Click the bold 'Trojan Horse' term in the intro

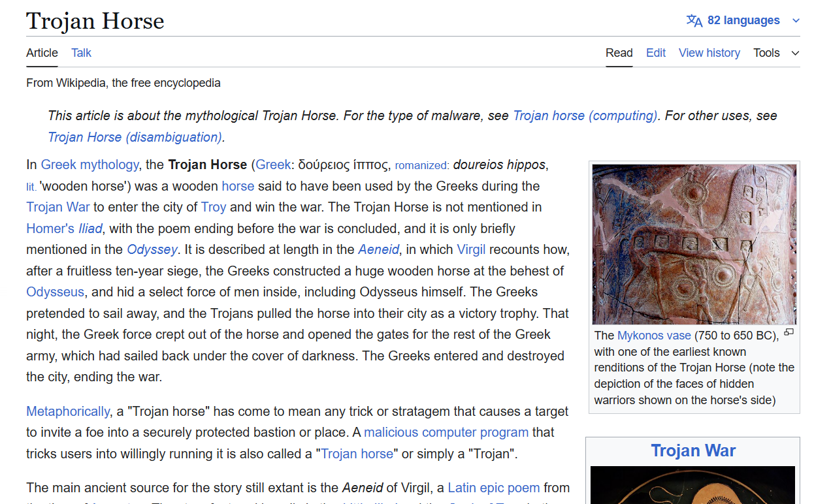click(208, 165)
